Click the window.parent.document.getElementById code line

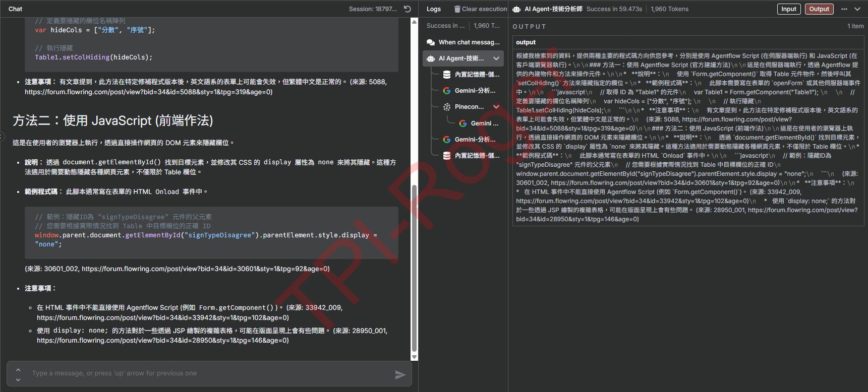(x=206, y=240)
